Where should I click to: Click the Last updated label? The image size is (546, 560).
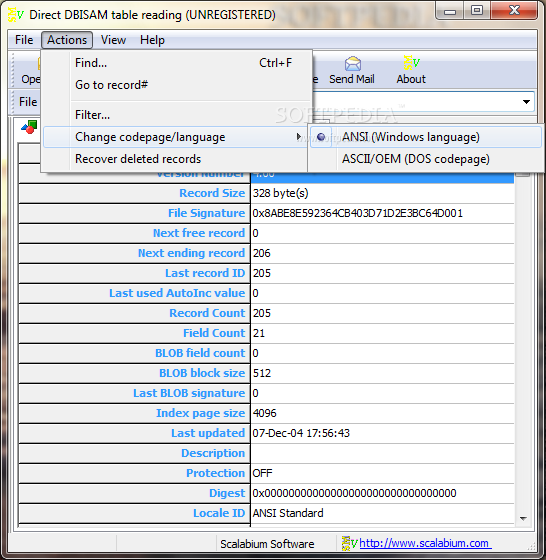(x=208, y=433)
